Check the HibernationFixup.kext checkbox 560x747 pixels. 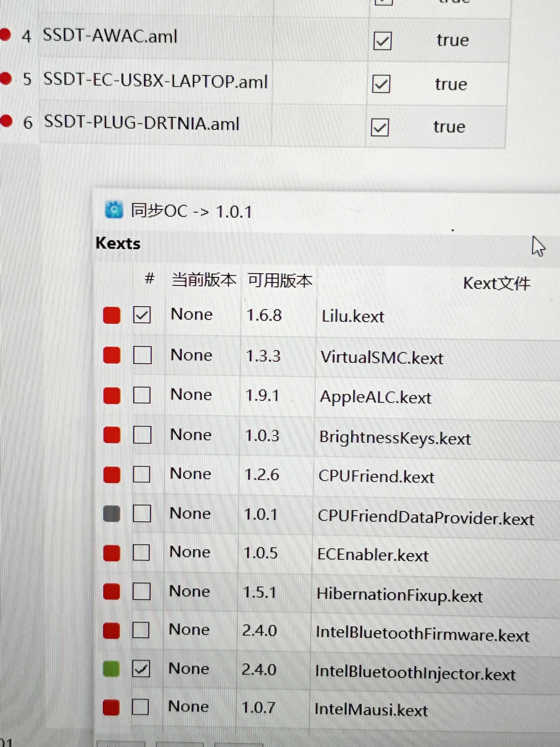141,591
